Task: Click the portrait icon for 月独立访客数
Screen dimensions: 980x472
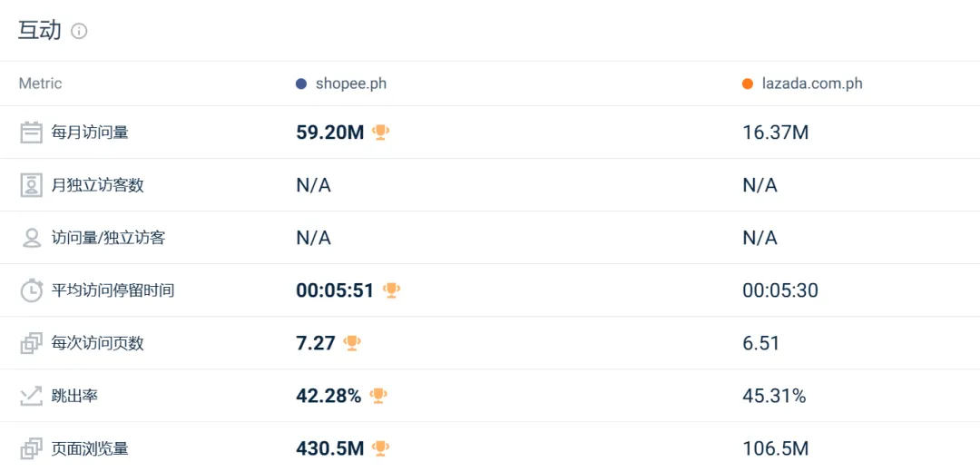Action: (x=31, y=186)
